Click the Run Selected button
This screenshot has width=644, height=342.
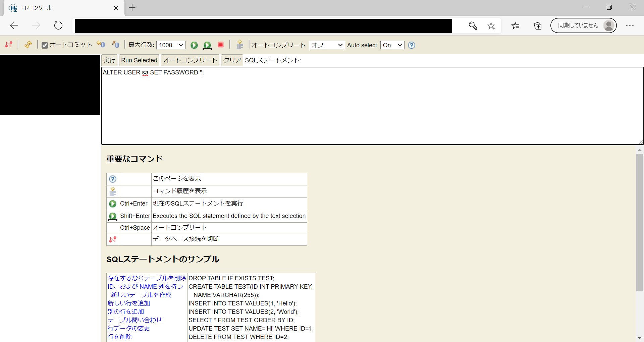[139, 60]
